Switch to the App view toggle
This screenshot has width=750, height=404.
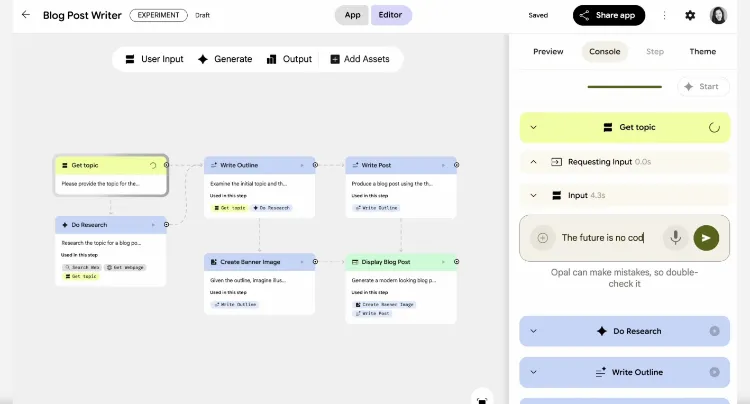[352, 15]
